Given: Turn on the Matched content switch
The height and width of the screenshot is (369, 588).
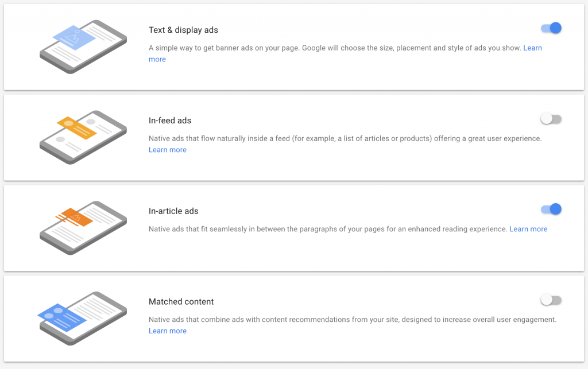Looking at the screenshot, I should click(x=551, y=300).
